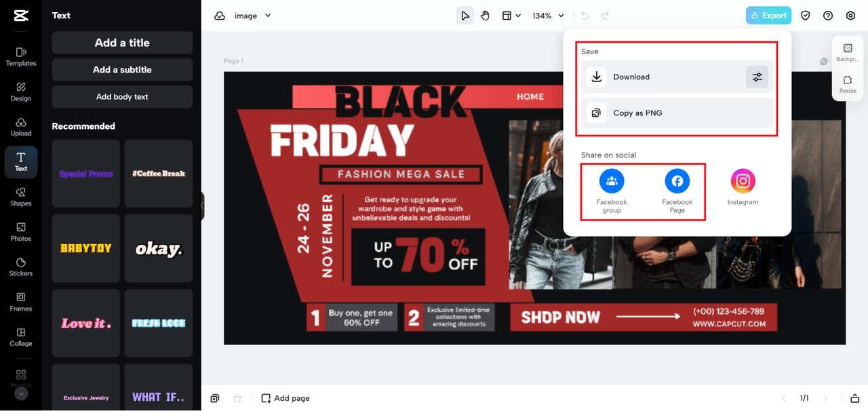The image size is (868, 411).
Task: Open the image project name dropdown
Action: tap(252, 16)
